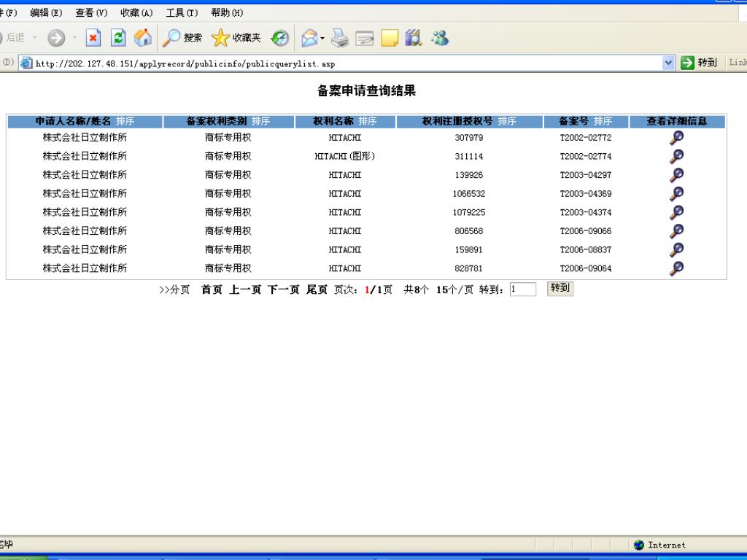Select registration number 1079225 cell
Screen dimensions: 747x560
pos(469,212)
